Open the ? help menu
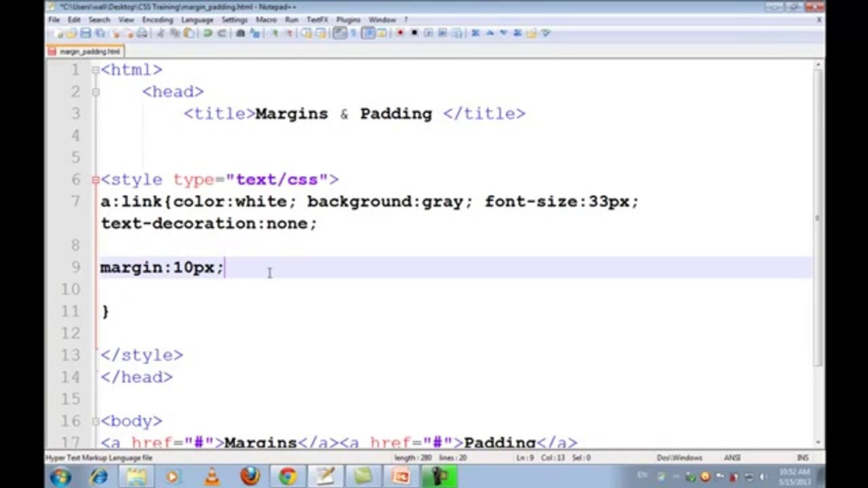Image resolution: width=868 pixels, height=488 pixels. (x=406, y=20)
